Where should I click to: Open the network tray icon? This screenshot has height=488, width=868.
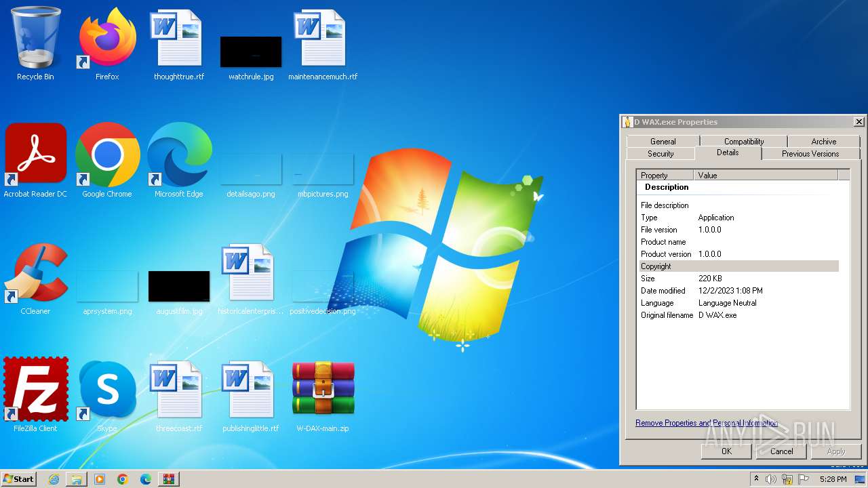787,479
